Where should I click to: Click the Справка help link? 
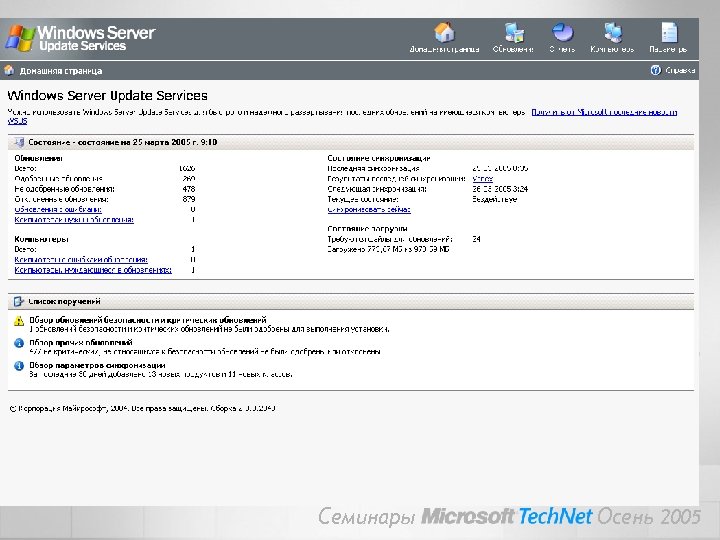(680, 70)
